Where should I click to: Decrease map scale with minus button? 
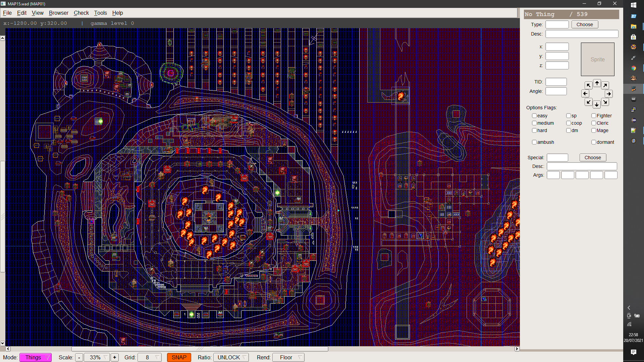(79, 357)
